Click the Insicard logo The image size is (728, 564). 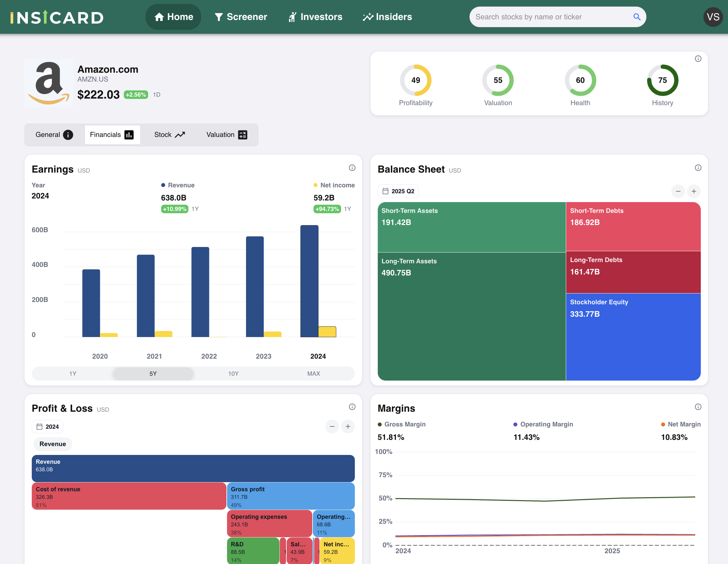click(x=57, y=17)
